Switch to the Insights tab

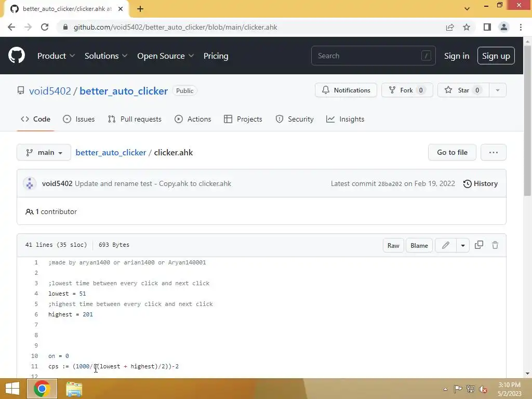click(x=345, y=119)
